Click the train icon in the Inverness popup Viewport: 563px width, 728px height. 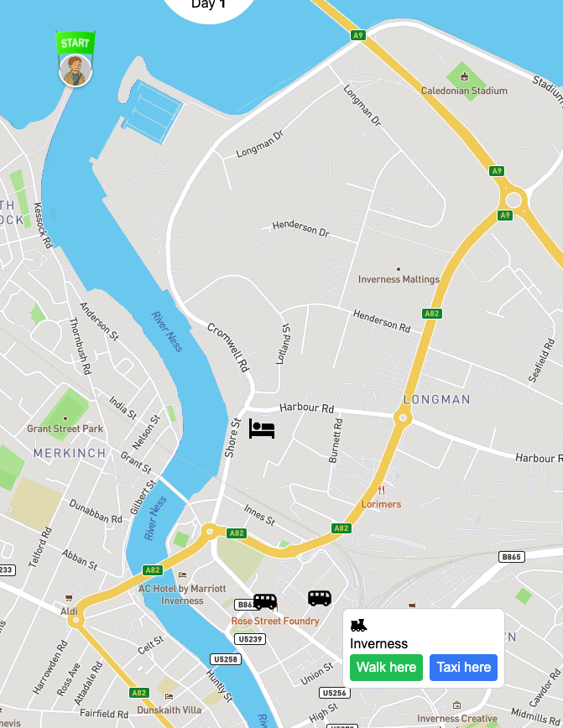coord(358,626)
